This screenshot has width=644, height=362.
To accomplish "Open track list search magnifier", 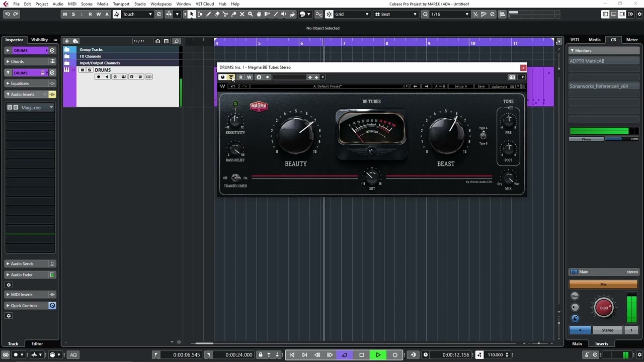I will [176, 41].
